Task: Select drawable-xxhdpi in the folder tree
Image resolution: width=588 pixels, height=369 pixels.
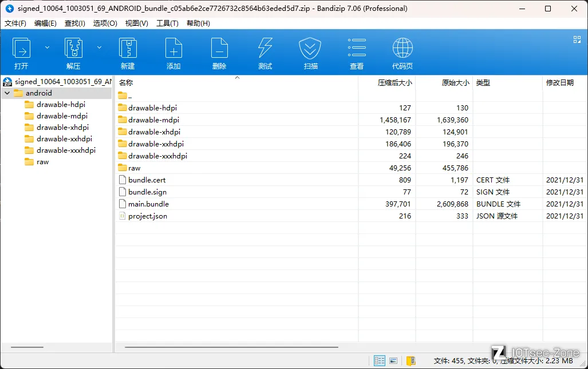Action: 64,139
